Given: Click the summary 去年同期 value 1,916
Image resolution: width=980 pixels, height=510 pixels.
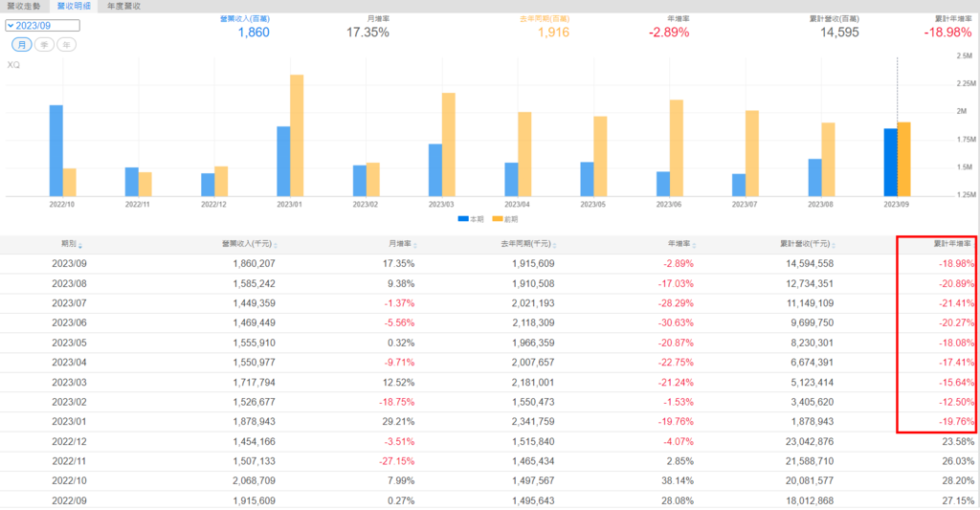Looking at the screenshot, I should 554,33.
